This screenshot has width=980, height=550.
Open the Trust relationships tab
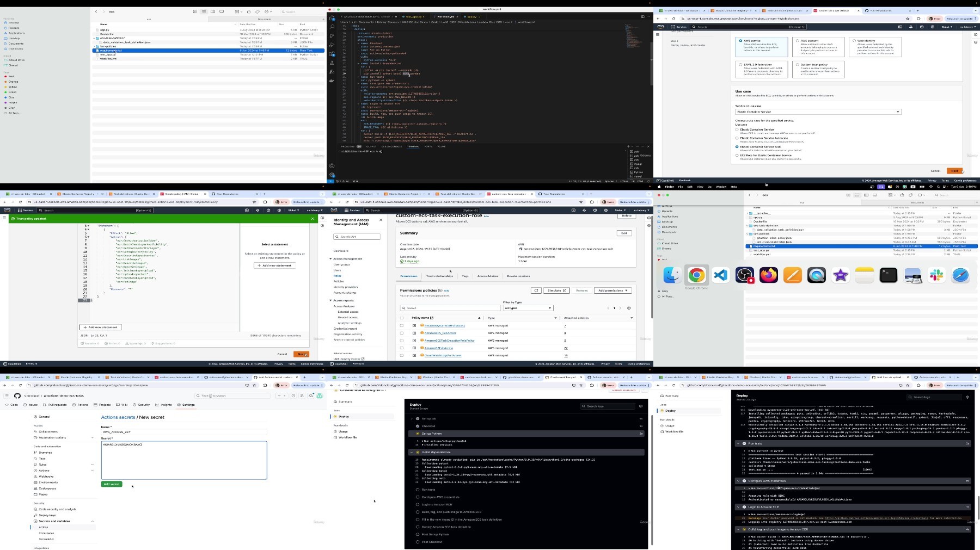[439, 276]
